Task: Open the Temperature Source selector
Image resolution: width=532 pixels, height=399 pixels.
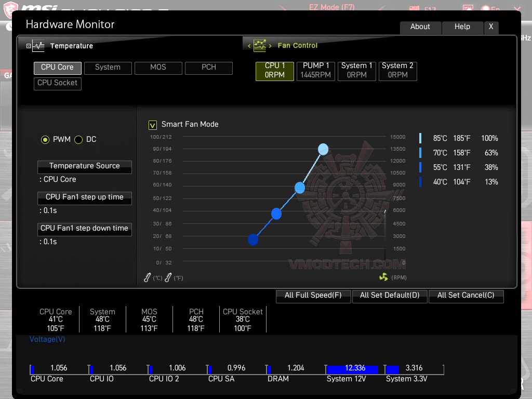Action: (x=84, y=167)
